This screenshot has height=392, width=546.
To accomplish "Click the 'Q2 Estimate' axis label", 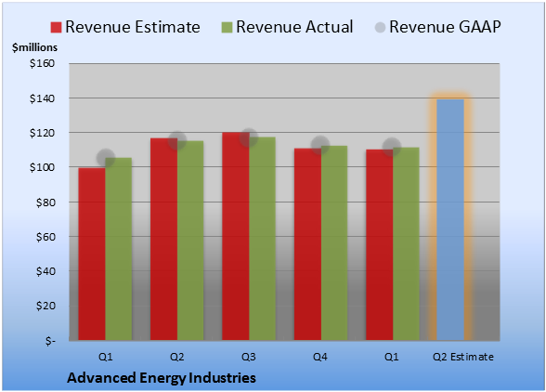I will pyautogui.click(x=463, y=357).
